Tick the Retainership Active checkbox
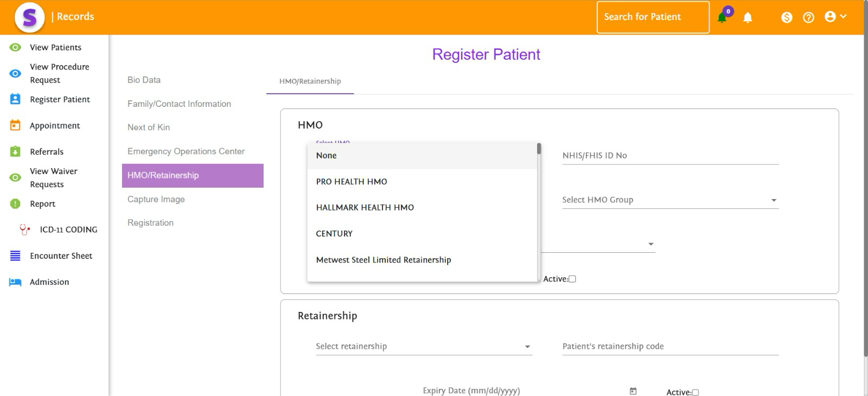 click(695, 392)
